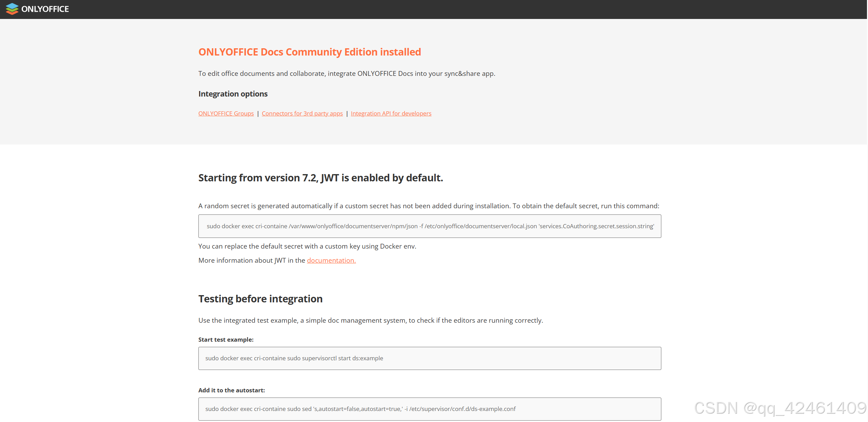
Task: Select the Start test example command box
Action: (x=429, y=358)
